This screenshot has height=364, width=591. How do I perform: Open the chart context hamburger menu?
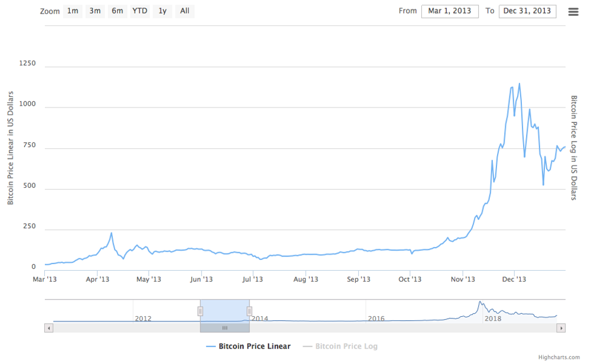[573, 12]
